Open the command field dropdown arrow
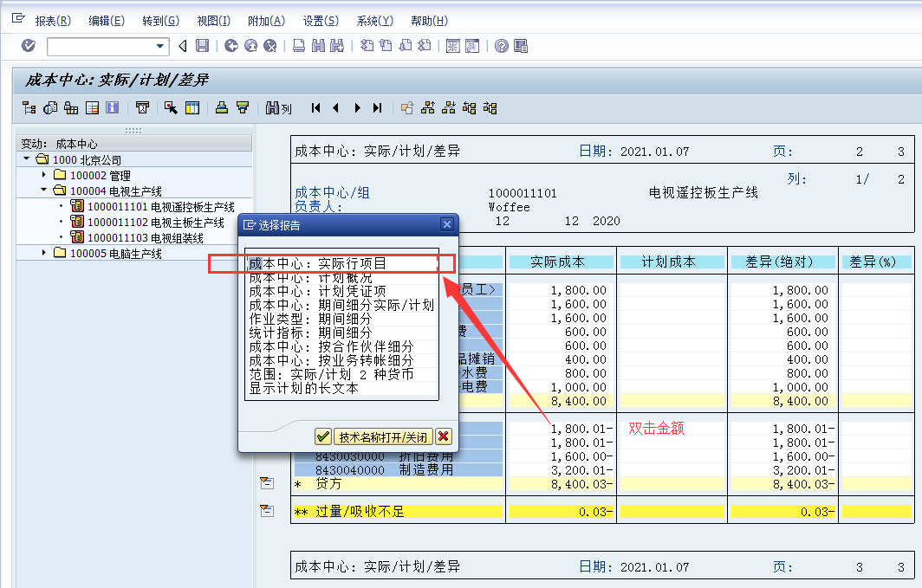 [x=161, y=45]
